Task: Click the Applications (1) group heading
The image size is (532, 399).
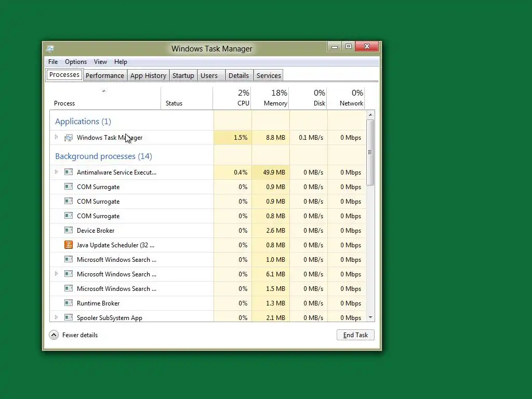Action: click(83, 122)
